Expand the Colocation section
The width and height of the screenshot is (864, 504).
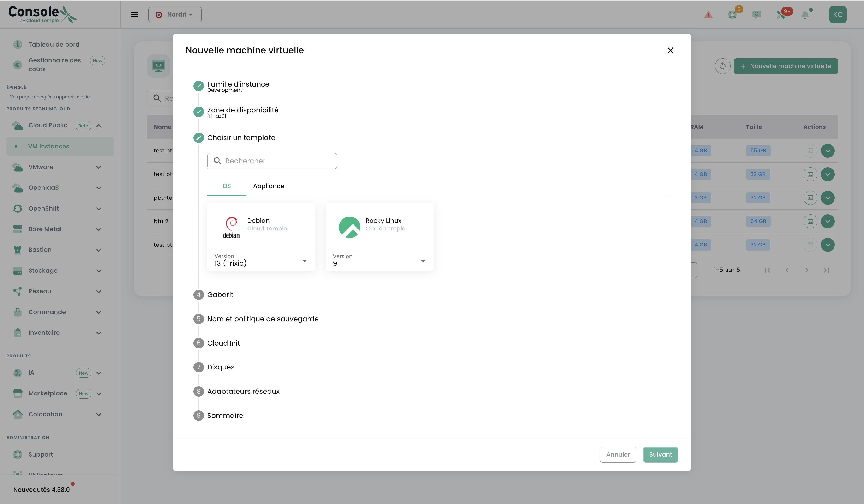pos(99,414)
